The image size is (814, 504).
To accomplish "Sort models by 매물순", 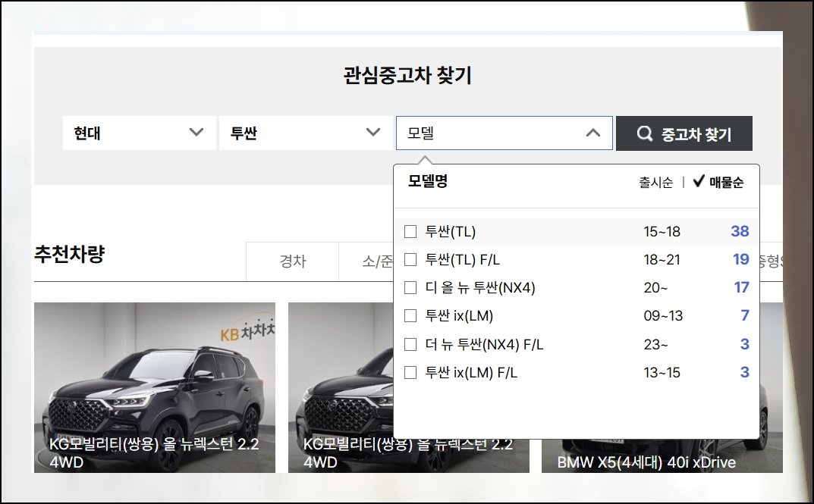I will point(726,183).
